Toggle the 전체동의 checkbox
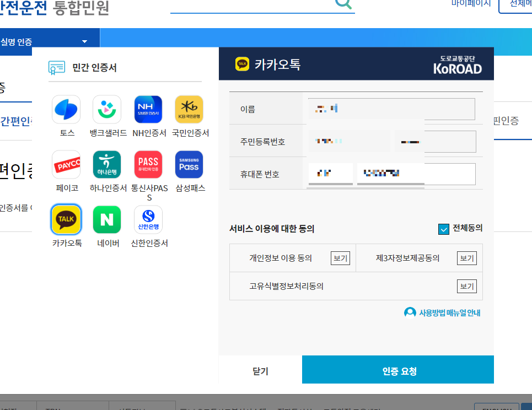Screen dimensions: 532x410 click(443, 229)
